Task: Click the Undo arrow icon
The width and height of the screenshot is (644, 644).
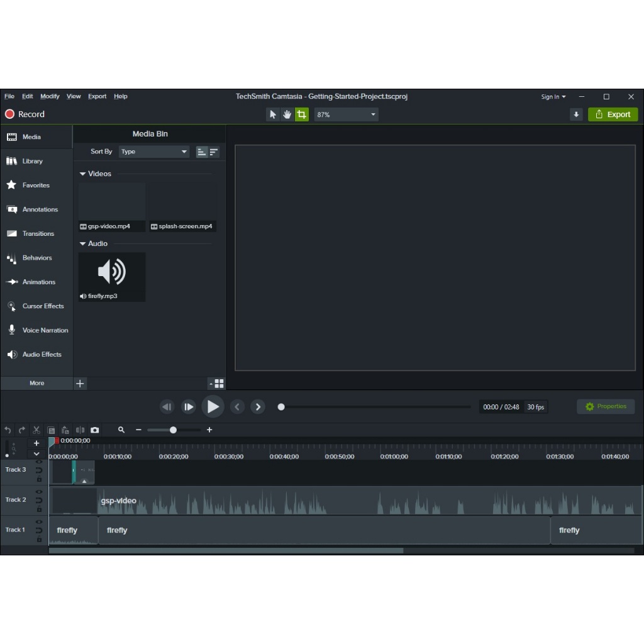Action: 8,430
